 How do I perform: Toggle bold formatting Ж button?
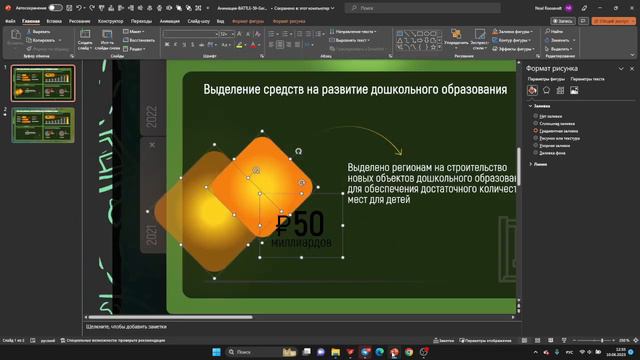167,44
